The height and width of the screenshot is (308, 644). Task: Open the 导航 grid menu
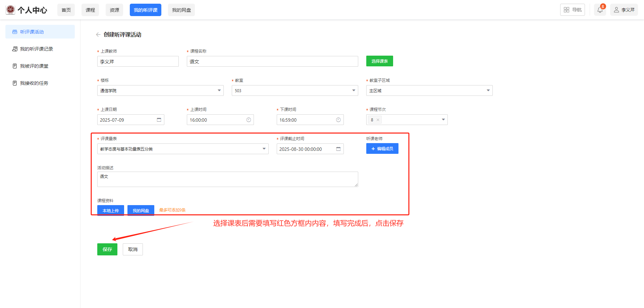coord(572,10)
